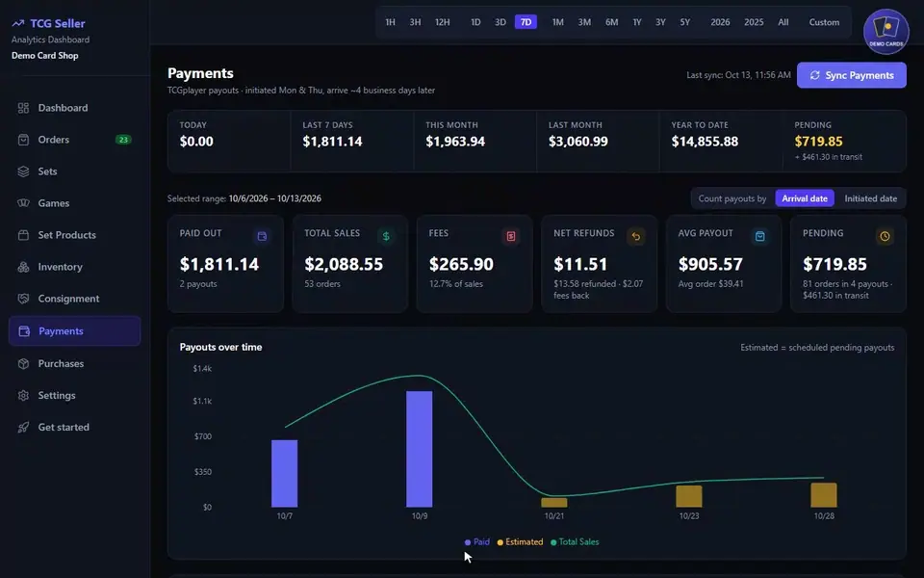The image size is (924, 578).
Task: Click the receipt icon on Fees card
Action: pyautogui.click(x=511, y=237)
